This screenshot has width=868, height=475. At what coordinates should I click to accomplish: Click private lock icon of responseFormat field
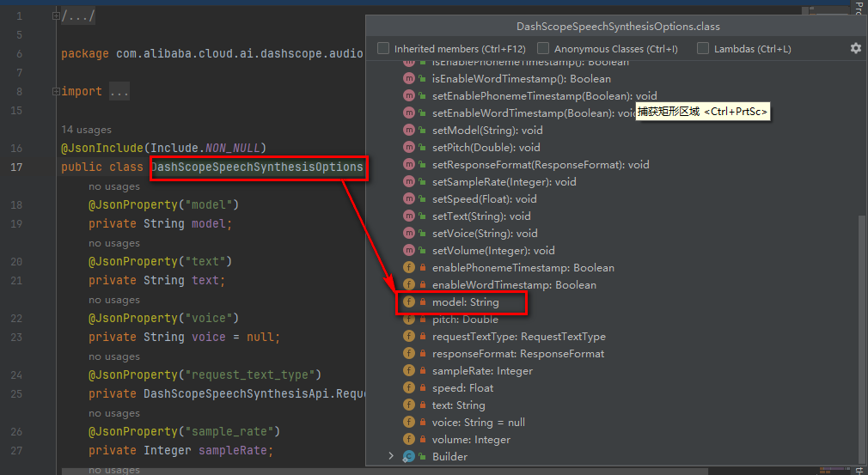(x=422, y=353)
